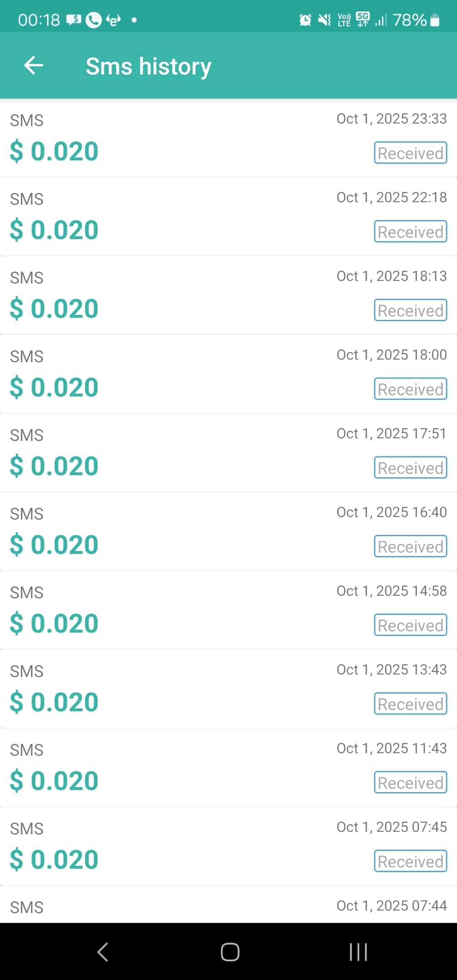Tap the Received badge for 22:18 SMS
This screenshot has width=457, height=980.
(x=410, y=231)
